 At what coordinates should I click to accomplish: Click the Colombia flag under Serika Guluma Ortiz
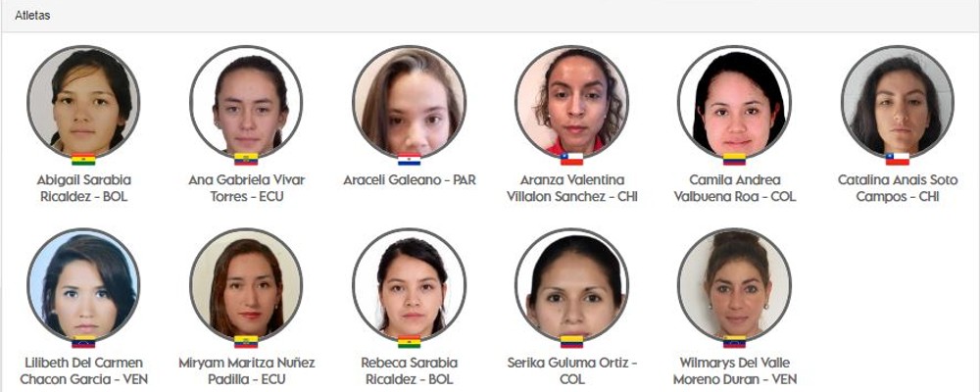571,342
